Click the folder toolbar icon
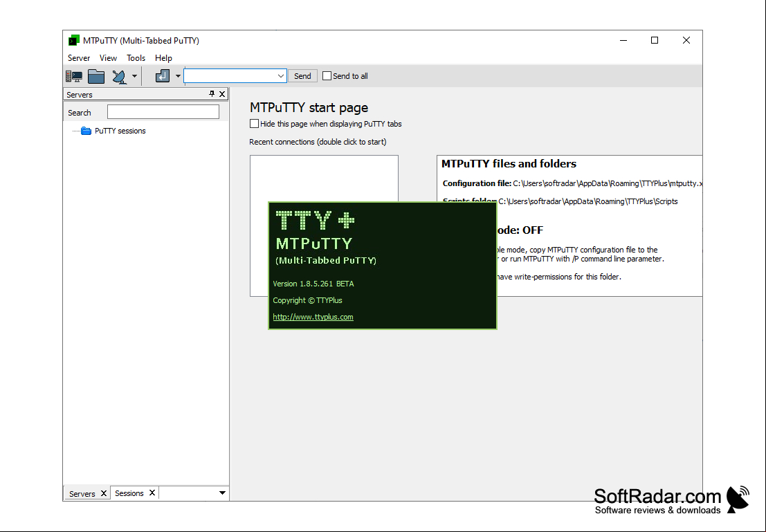766x532 pixels. tap(96, 76)
